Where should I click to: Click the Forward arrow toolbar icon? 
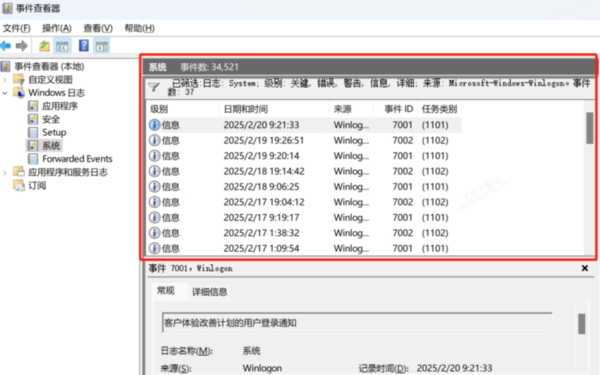(x=21, y=46)
